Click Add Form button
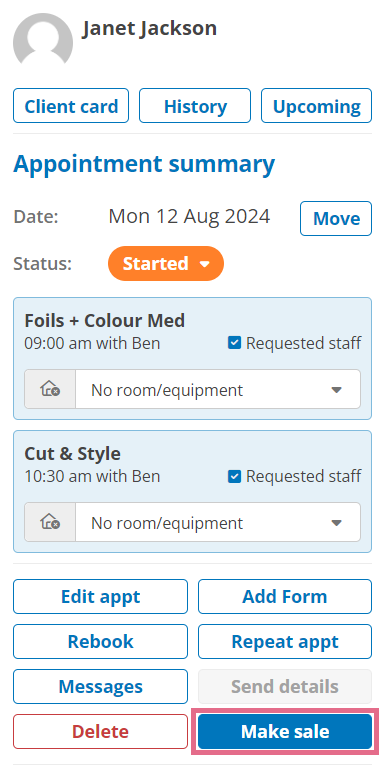 tap(285, 596)
